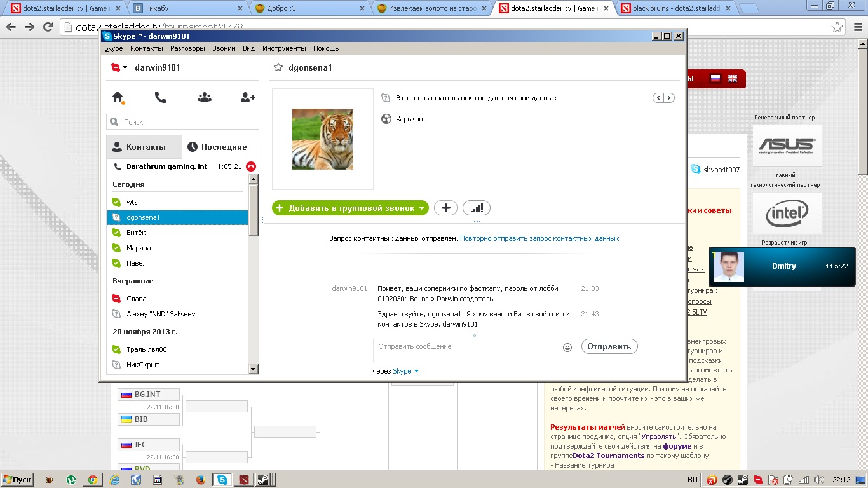Click the Отправить button

pyautogui.click(x=609, y=346)
